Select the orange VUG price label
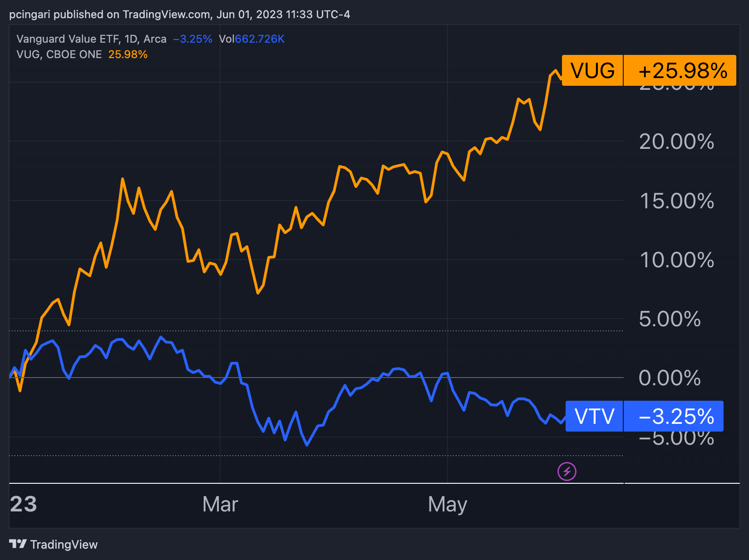 pyautogui.click(x=592, y=70)
